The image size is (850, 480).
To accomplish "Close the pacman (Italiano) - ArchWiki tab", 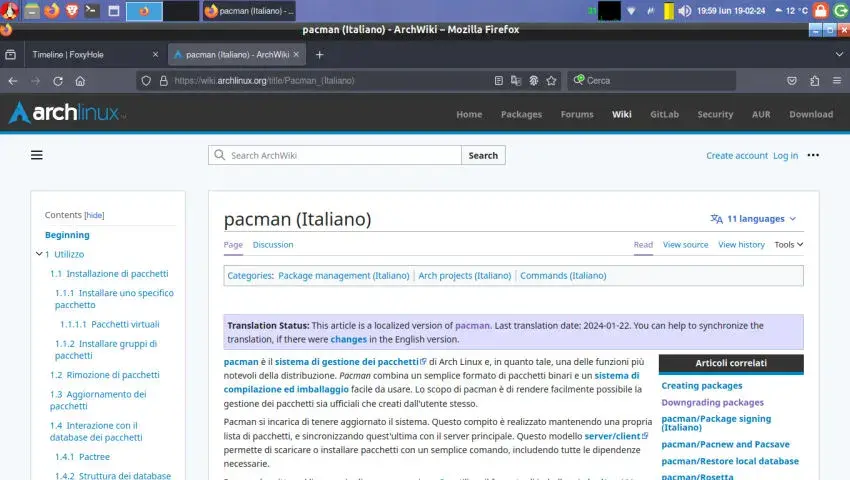I will [296, 54].
